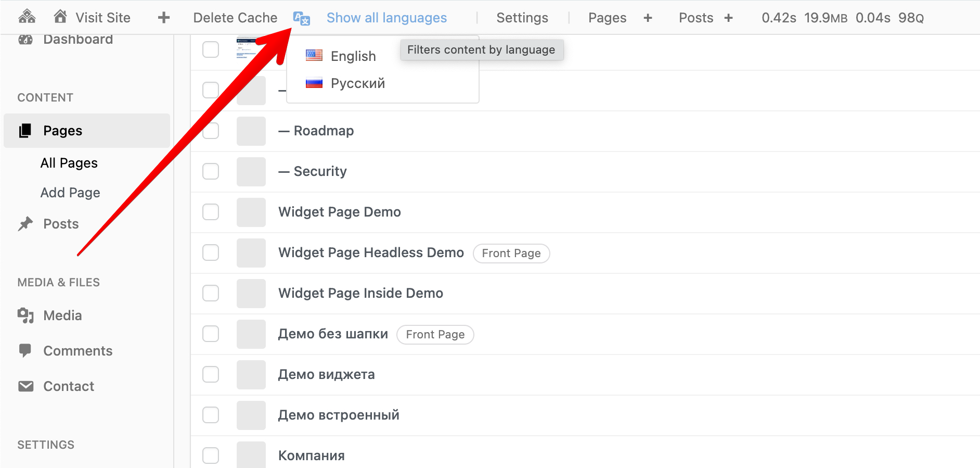
Task: Click the plus icon next to Pages in top bar
Action: (648, 18)
